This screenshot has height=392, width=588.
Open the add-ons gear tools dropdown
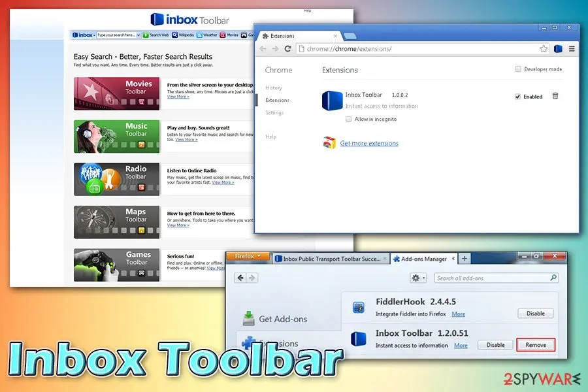pos(418,278)
